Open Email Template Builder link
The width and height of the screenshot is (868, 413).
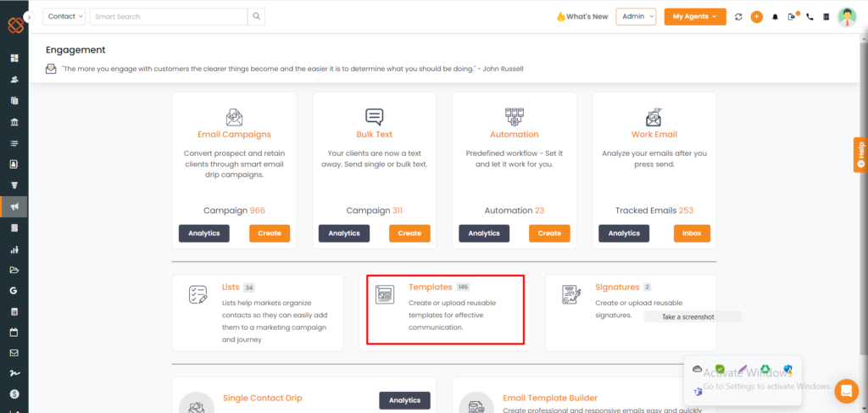[550, 398]
